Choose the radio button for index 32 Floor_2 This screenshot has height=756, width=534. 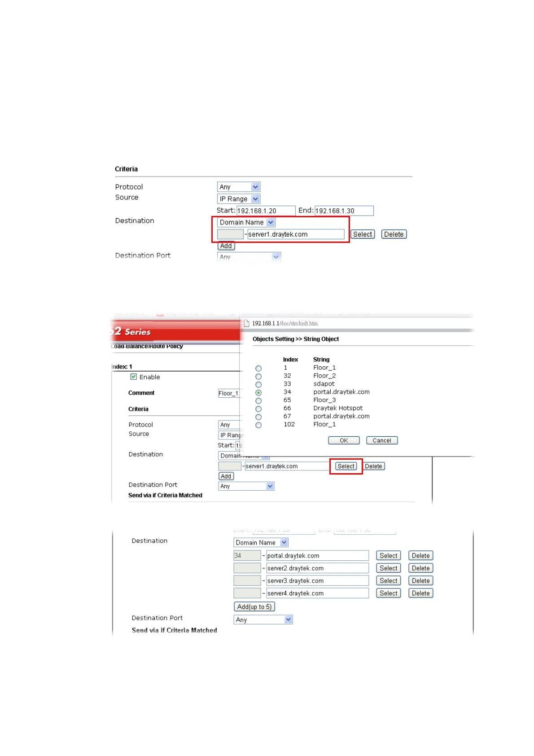pyautogui.click(x=258, y=377)
